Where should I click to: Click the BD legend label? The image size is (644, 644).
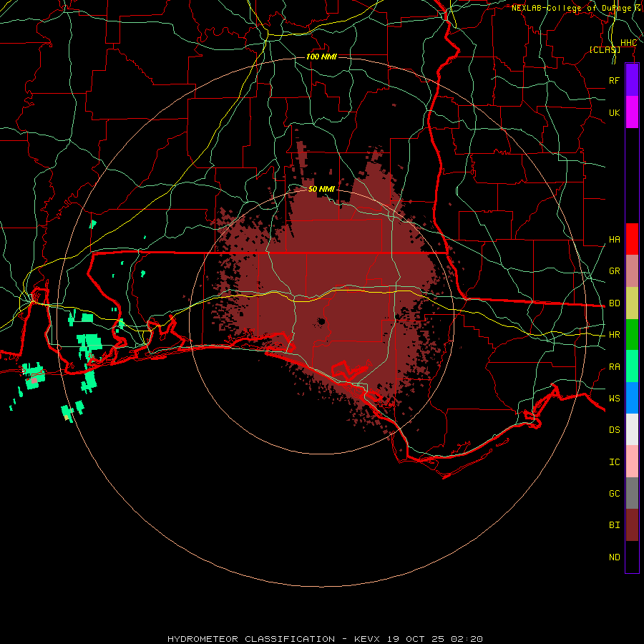pos(614,303)
